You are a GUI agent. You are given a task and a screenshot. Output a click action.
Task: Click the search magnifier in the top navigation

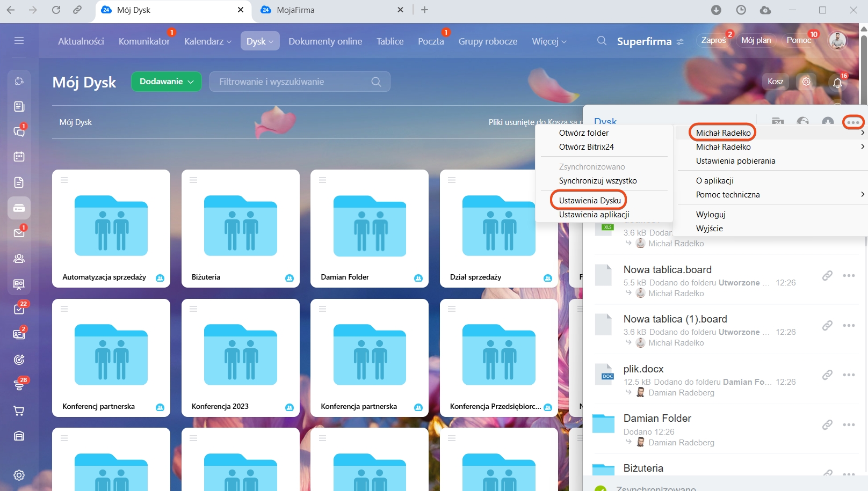tap(602, 41)
